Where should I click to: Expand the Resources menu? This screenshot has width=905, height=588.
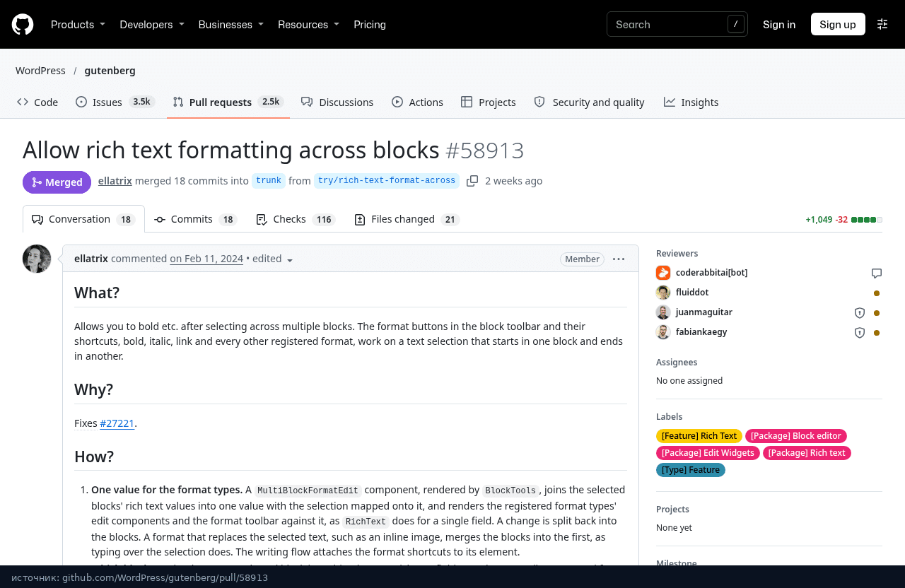point(308,24)
